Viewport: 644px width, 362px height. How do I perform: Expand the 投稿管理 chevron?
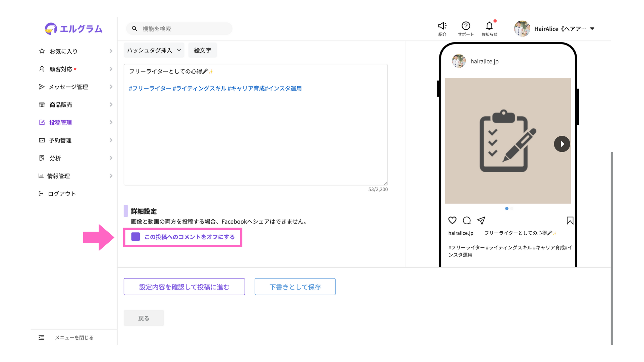coord(111,122)
